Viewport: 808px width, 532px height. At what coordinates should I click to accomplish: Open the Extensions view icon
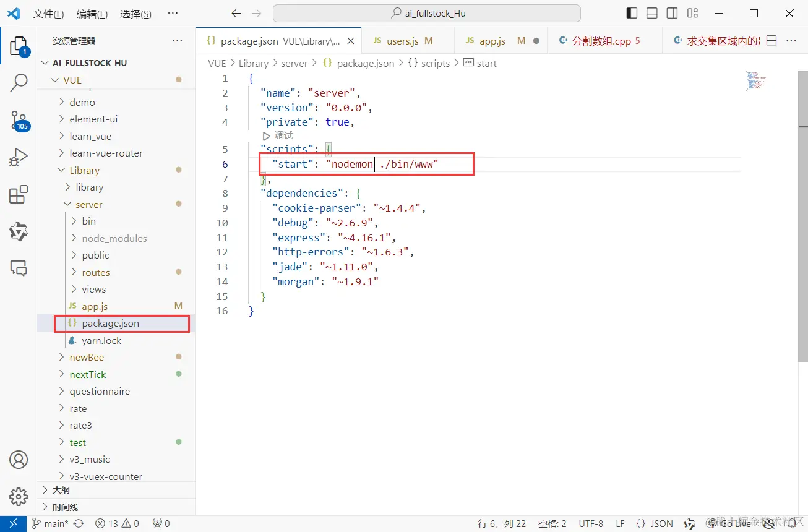19,194
